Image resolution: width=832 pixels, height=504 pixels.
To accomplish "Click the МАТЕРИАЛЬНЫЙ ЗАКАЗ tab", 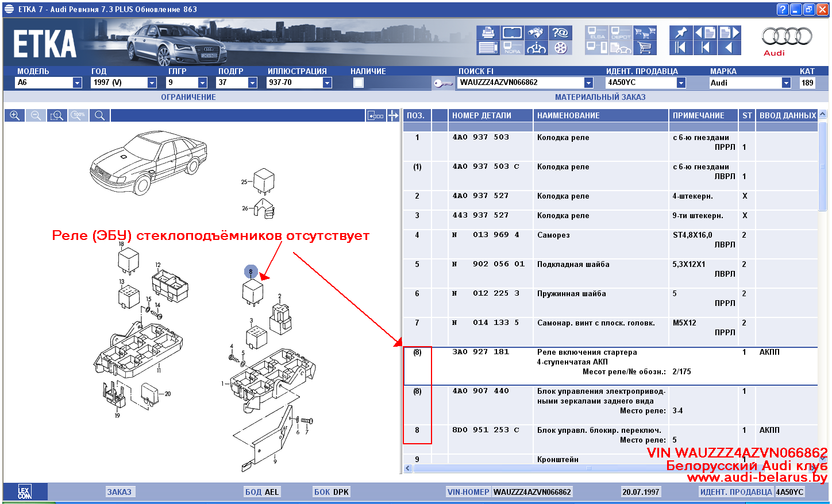I will pyautogui.click(x=600, y=97).
